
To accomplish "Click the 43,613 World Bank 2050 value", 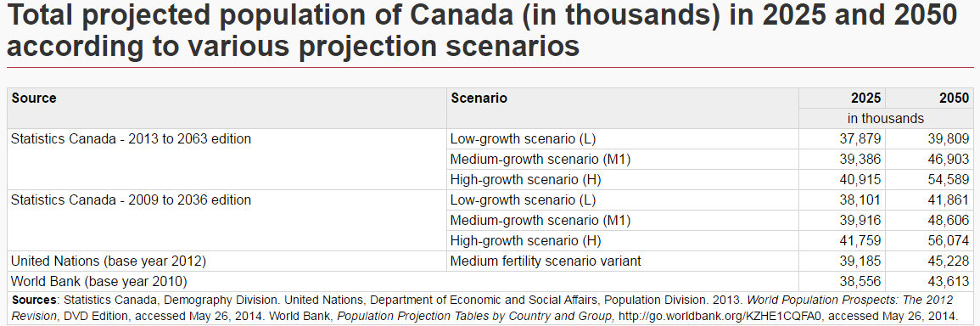I will (x=929, y=282).
